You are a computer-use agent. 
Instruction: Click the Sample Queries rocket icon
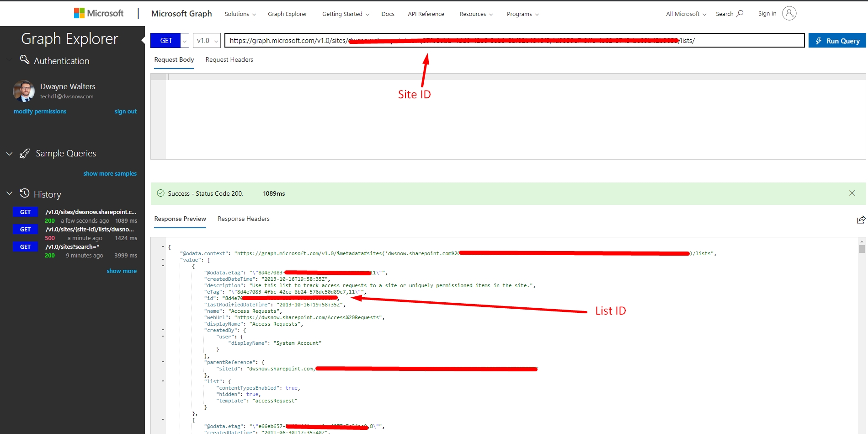point(25,154)
